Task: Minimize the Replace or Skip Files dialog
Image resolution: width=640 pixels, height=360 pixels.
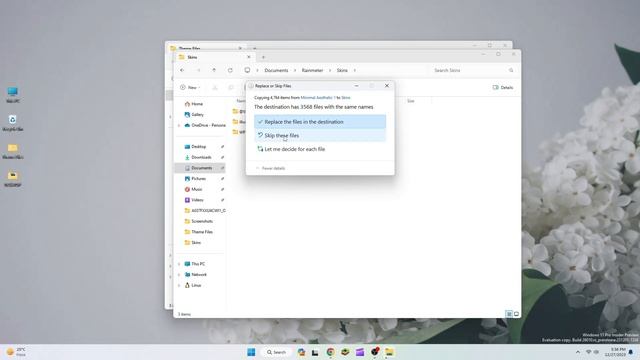Action: tap(356, 86)
